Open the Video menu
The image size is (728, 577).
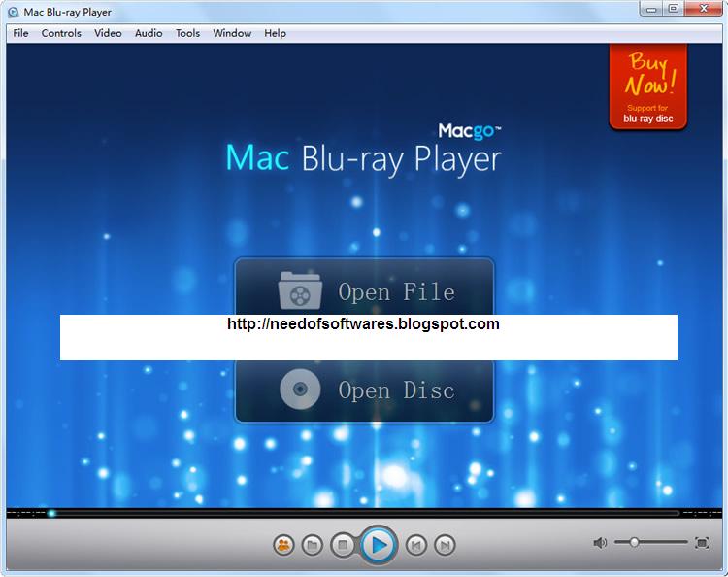tap(108, 33)
